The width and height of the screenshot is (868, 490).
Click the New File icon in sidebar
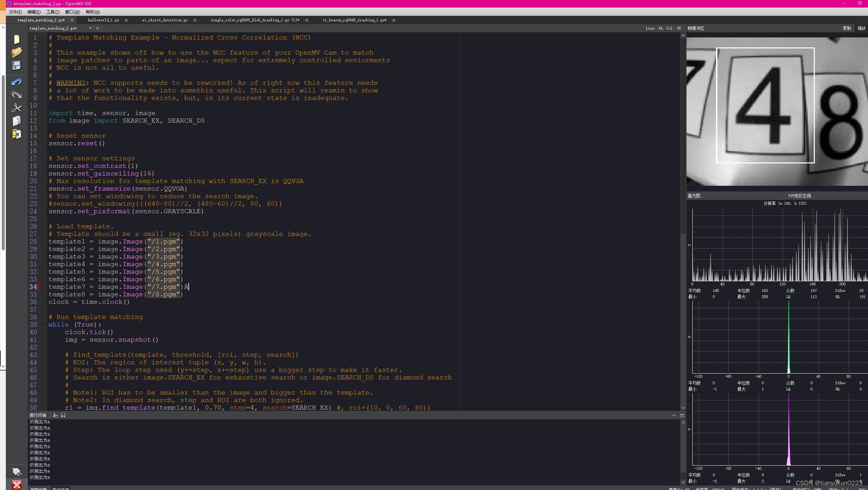(16, 39)
